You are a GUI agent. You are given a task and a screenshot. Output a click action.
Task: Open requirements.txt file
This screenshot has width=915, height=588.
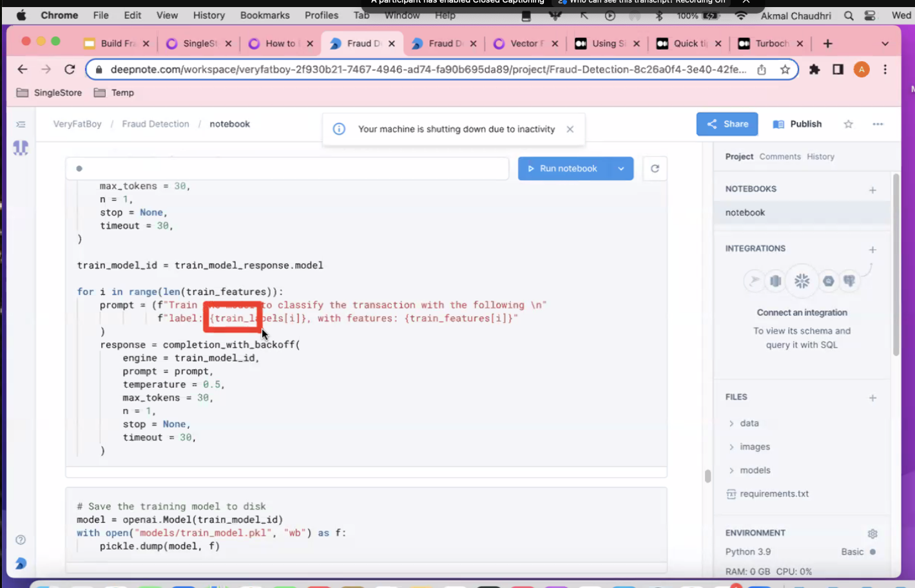(774, 494)
